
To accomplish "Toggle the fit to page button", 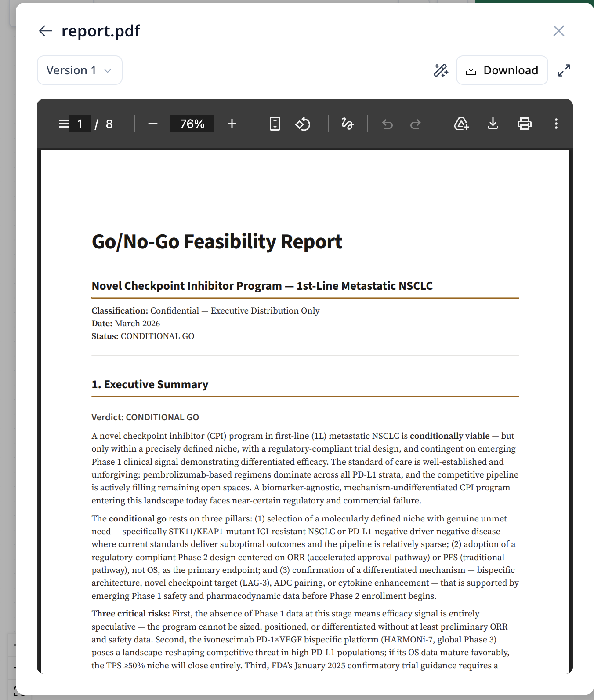I will pyautogui.click(x=275, y=124).
